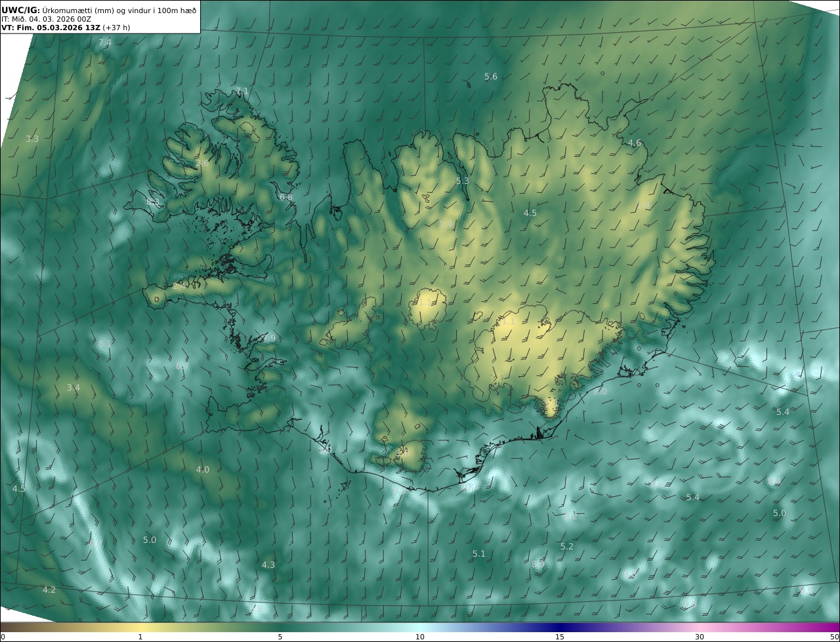
Task: Click the colorbar tick label 50
Action: (x=835, y=637)
